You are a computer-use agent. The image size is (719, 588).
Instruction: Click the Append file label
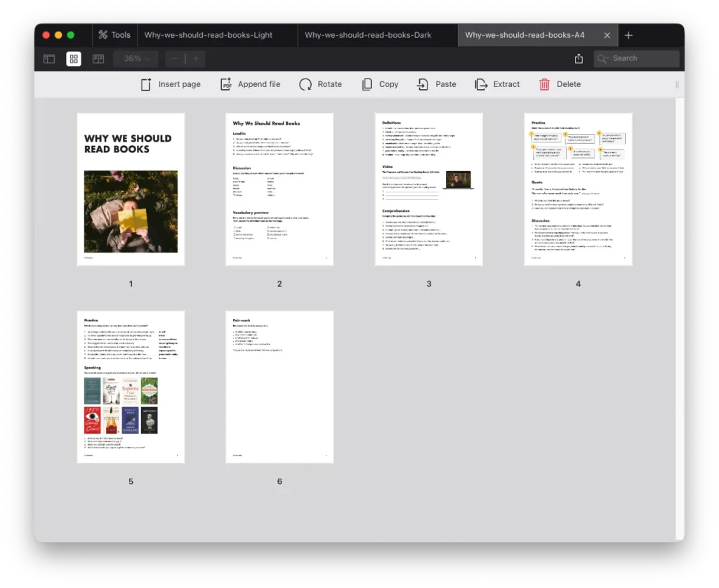click(258, 84)
